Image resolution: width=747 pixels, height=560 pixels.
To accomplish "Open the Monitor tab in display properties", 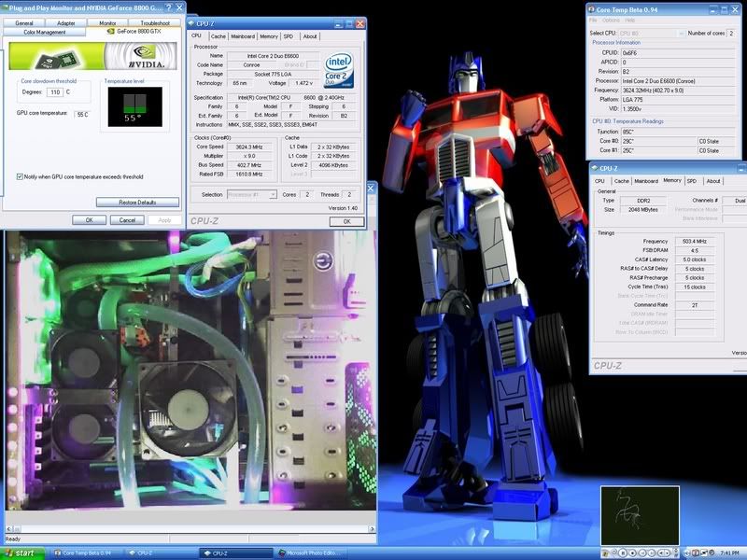I will [x=107, y=22].
